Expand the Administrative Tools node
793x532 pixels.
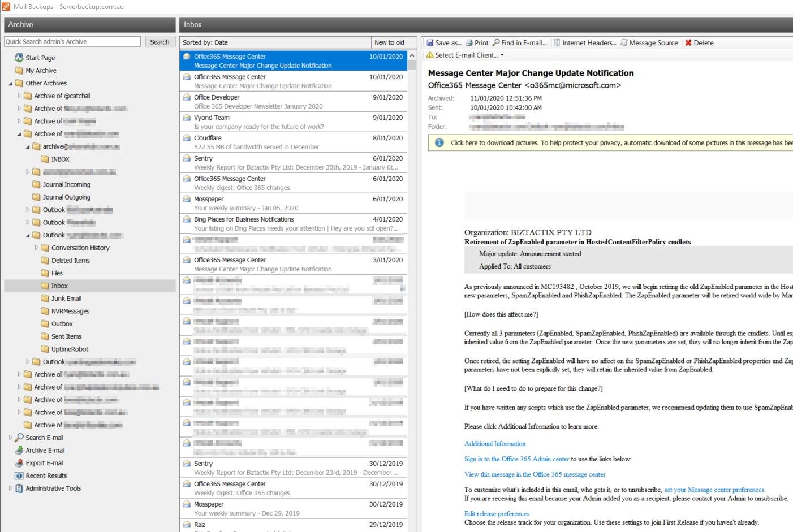[x=10, y=488]
